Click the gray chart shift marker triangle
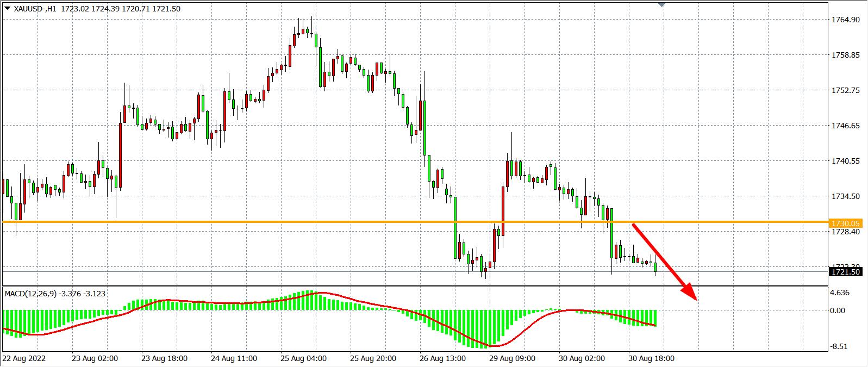 (x=661, y=4)
